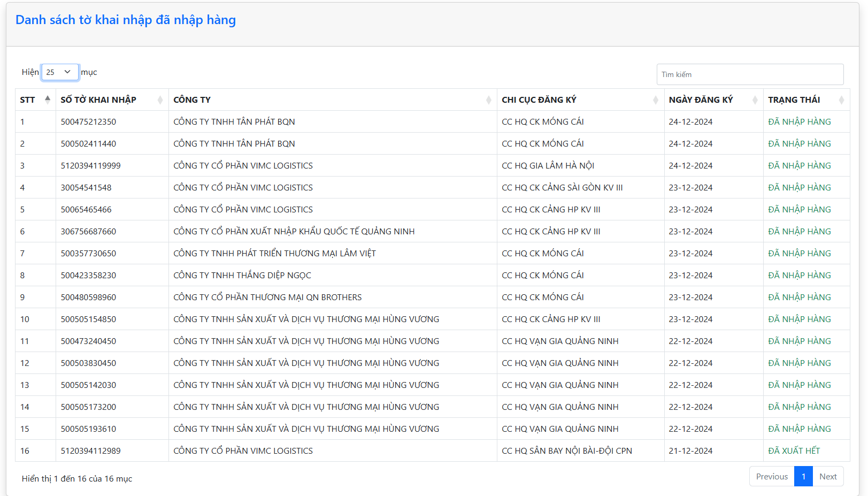Sort table by Công ty column

pos(488,100)
